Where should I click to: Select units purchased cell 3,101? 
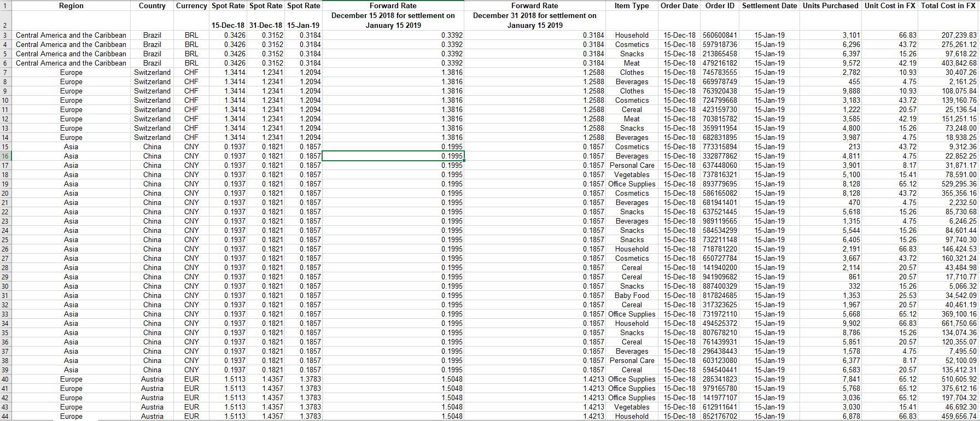tap(831, 36)
